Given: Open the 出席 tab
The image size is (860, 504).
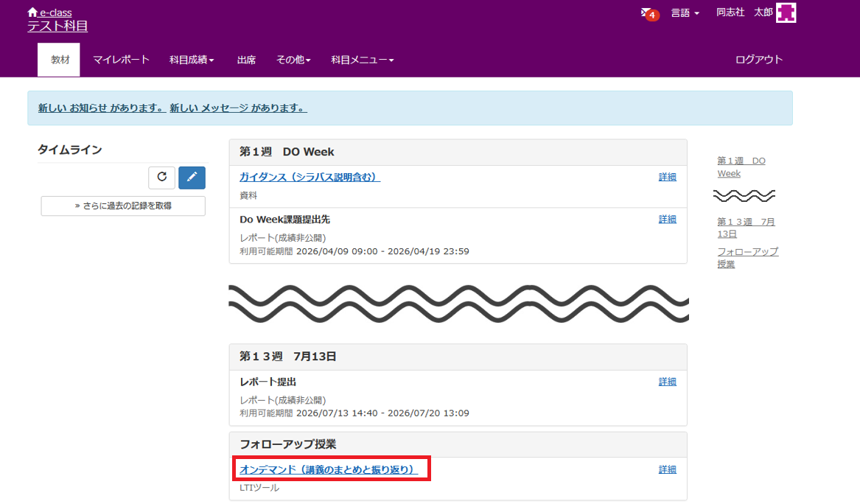Looking at the screenshot, I should pyautogui.click(x=246, y=60).
